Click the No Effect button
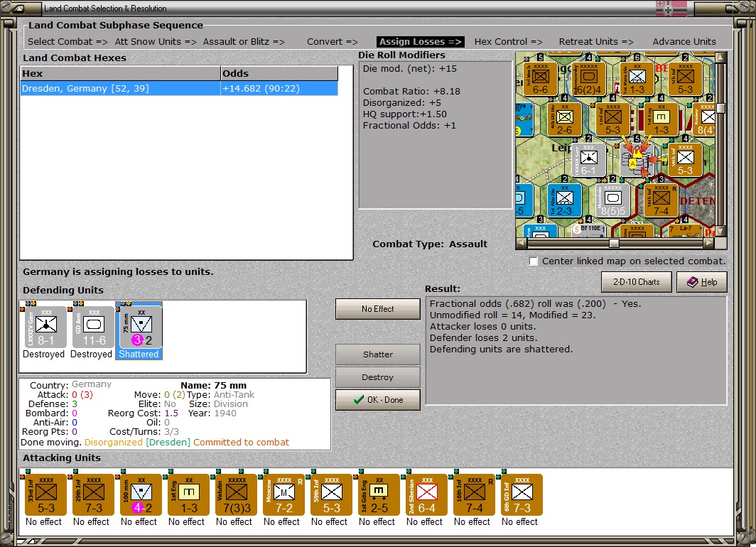 click(377, 309)
